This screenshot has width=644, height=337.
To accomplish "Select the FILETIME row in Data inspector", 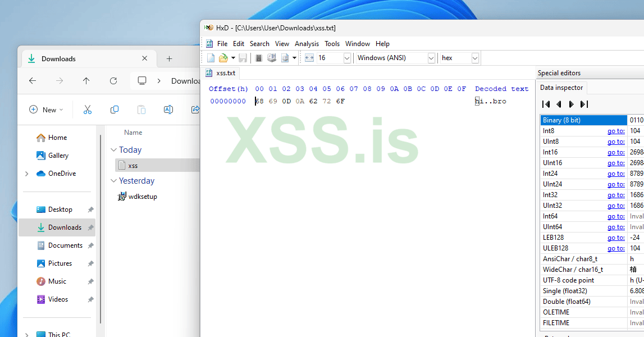I will [592, 323].
